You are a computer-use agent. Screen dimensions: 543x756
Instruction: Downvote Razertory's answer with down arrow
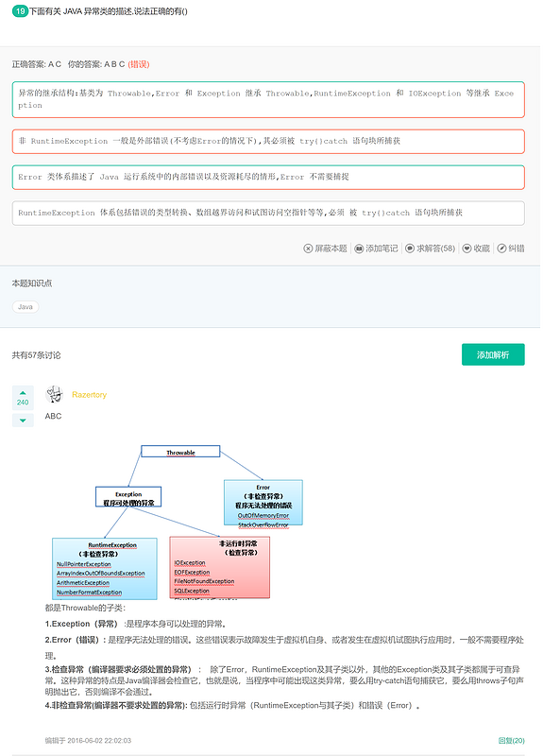pyautogui.click(x=23, y=421)
